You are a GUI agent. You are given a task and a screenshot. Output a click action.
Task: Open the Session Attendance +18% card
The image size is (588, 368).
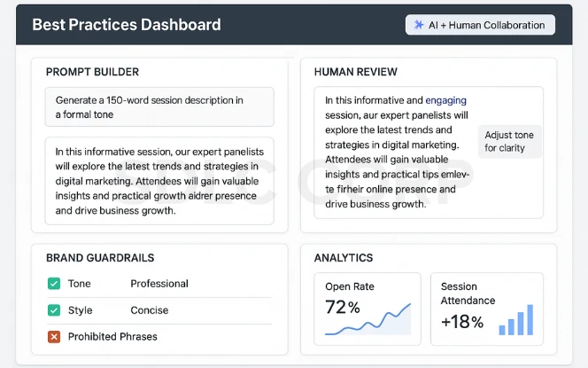click(487, 309)
